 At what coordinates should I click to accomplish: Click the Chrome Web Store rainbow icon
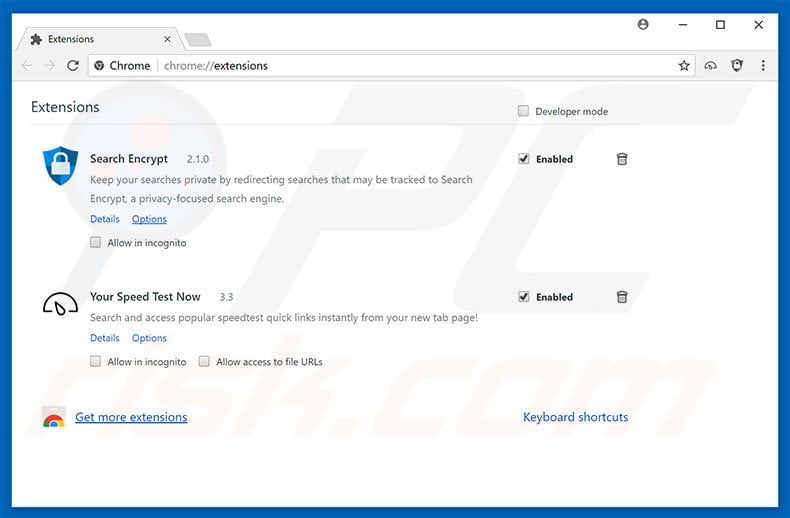53,417
